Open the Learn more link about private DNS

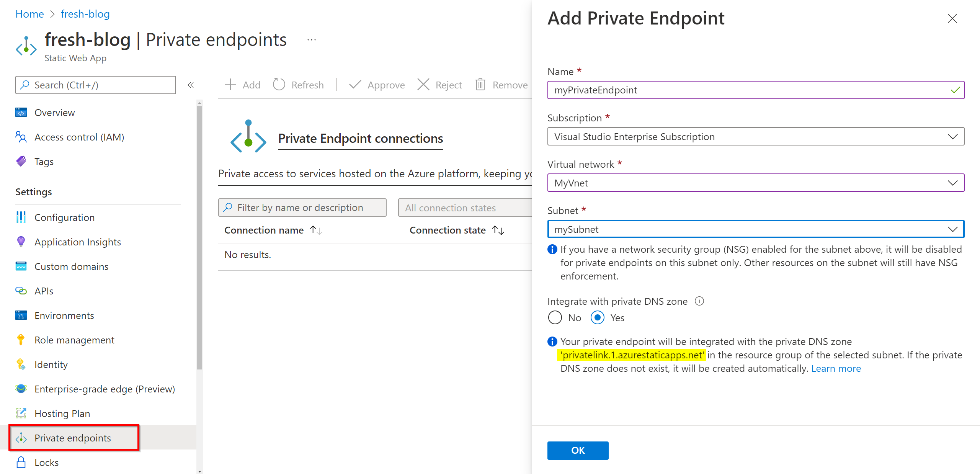[836, 368]
